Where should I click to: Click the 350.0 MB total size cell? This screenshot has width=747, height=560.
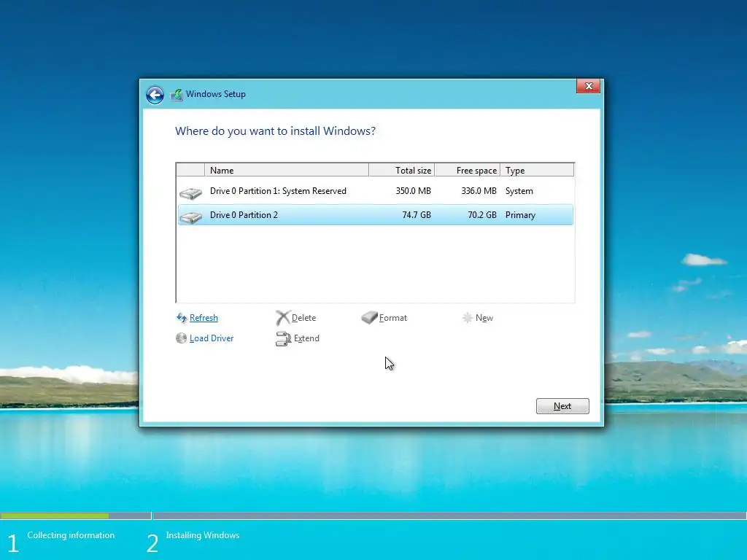pos(413,191)
